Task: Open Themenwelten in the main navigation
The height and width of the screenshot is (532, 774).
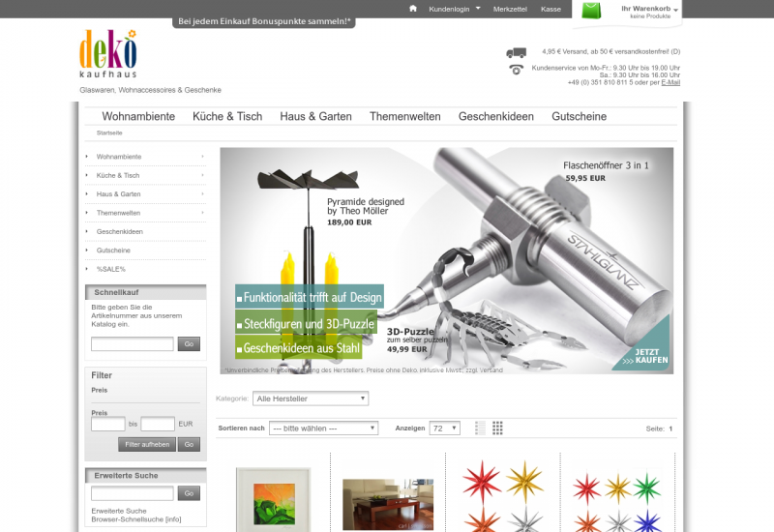Action: (404, 116)
